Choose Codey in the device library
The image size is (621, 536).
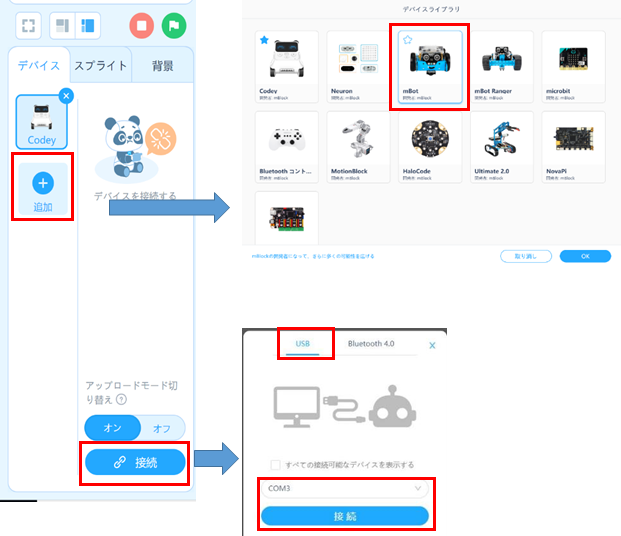pyautogui.click(x=286, y=67)
